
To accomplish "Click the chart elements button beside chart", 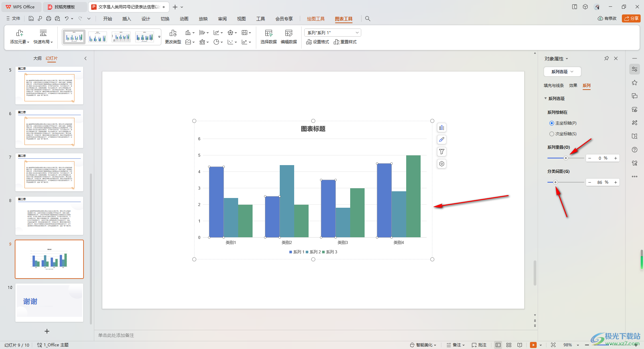I will 442,128.
